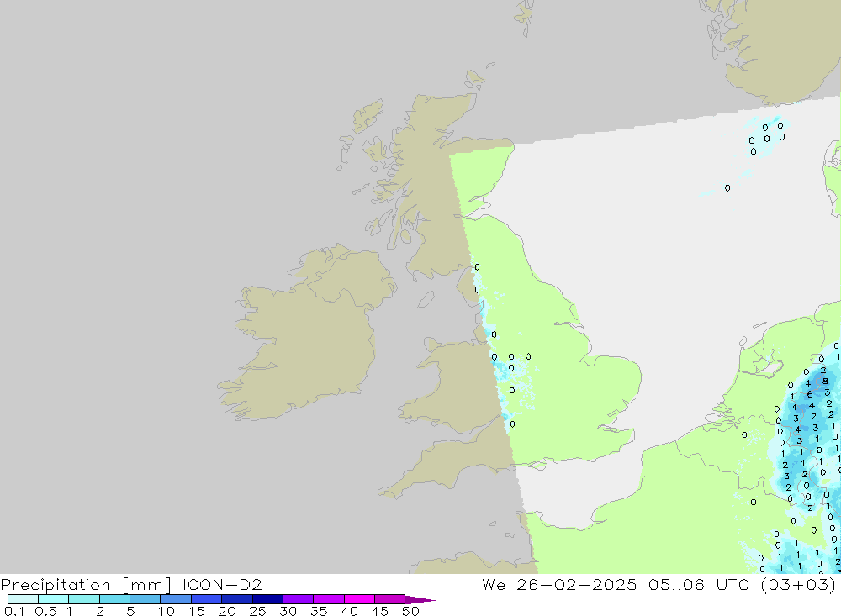Click the legend label '20'
The height and width of the screenshot is (616, 841).
pos(227,611)
